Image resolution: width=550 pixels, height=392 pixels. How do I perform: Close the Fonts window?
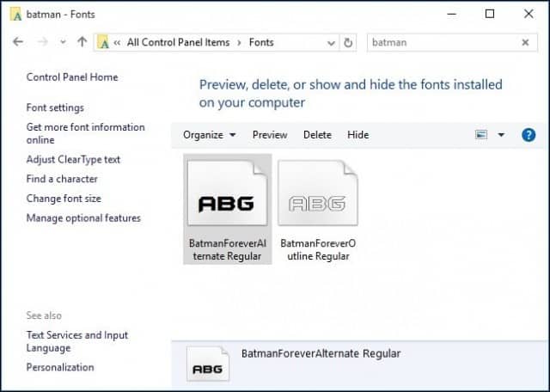point(529,14)
